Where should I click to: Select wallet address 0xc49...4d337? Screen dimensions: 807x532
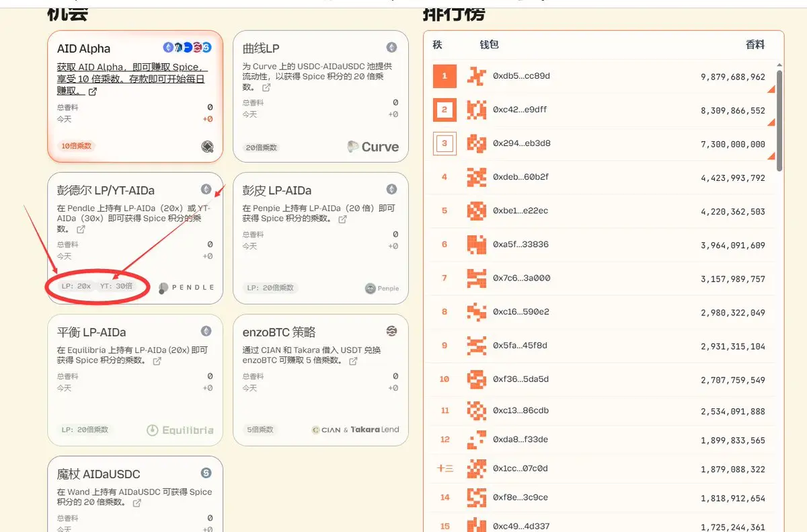click(521, 526)
